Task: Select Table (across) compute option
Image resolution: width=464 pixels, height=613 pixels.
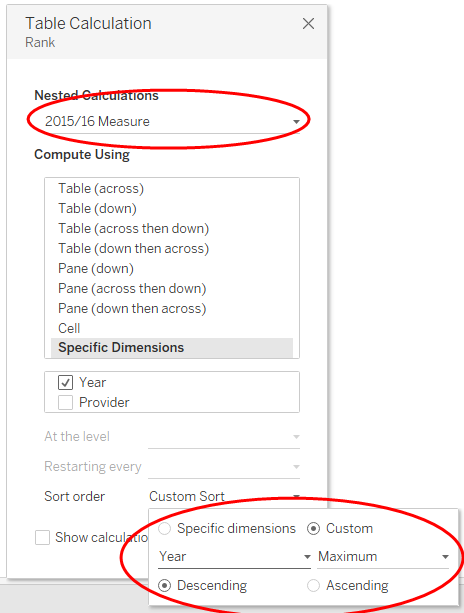Action: pos(101,188)
